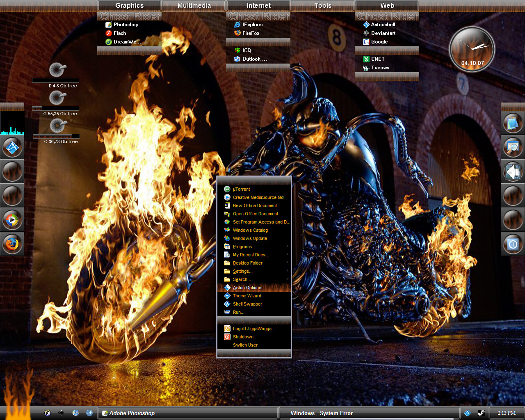Select the Web tab header

click(x=387, y=6)
